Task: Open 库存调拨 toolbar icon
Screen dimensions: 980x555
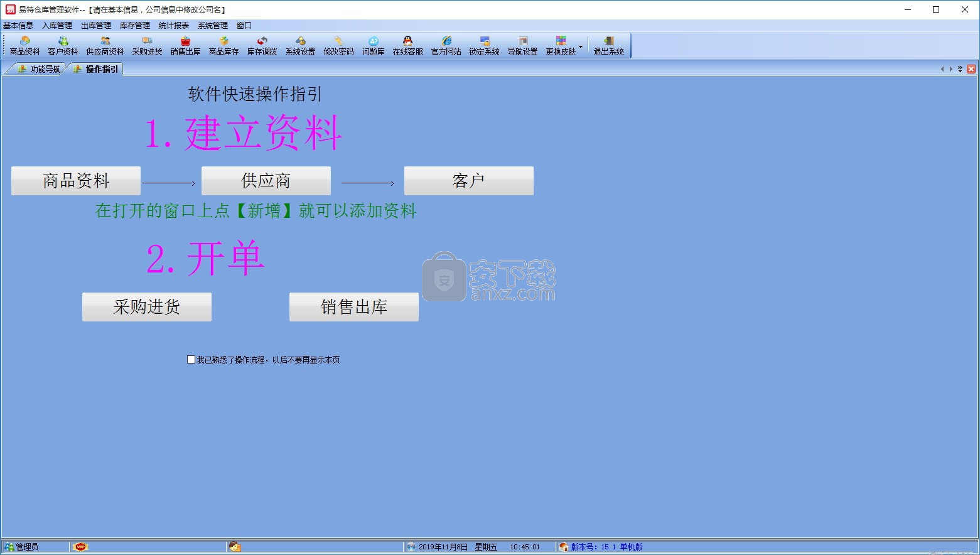Action: [262, 46]
